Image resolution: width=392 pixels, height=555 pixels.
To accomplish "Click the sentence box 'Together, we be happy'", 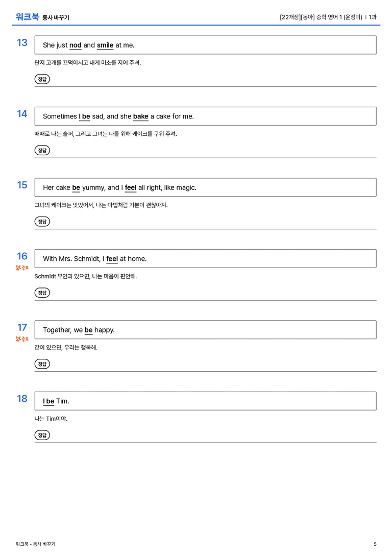I will (x=206, y=330).
